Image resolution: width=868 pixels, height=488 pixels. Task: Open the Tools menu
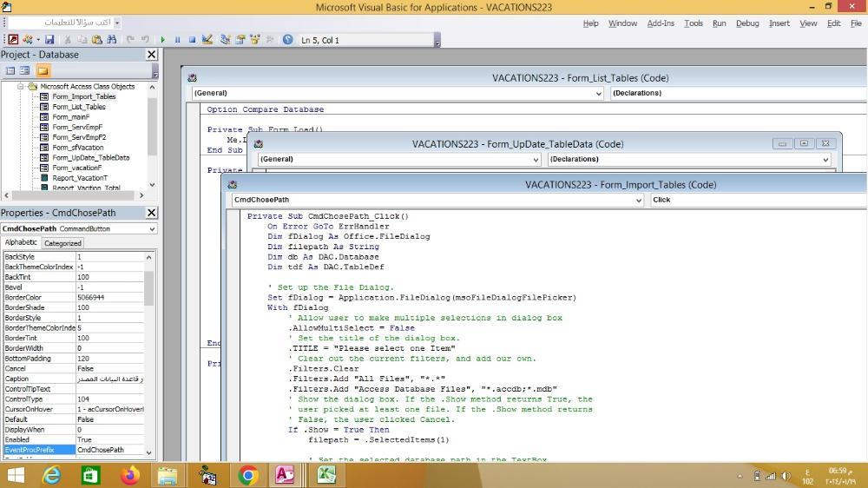click(x=694, y=23)
